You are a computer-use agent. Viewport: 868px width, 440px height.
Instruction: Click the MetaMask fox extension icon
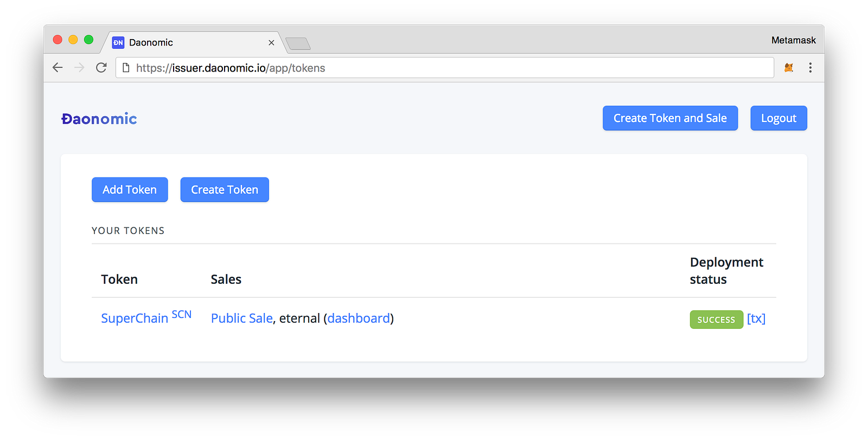coord(789,68)
